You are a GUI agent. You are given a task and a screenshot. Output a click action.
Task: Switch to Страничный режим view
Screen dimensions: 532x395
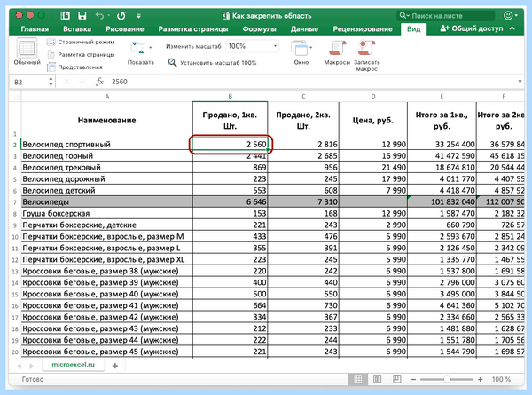point(81,42)
